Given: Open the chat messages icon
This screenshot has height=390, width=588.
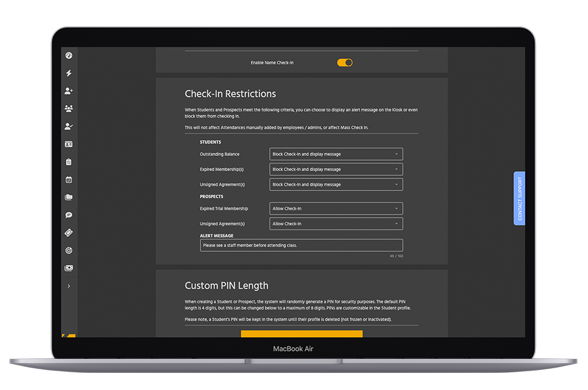Looking at the screenshot, I should 69,215.
